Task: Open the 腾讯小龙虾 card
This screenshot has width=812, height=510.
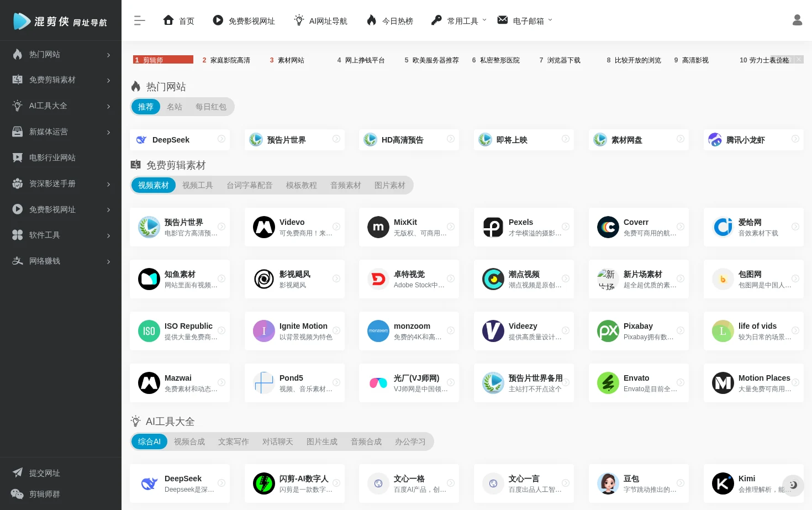Action: (753, 140)
